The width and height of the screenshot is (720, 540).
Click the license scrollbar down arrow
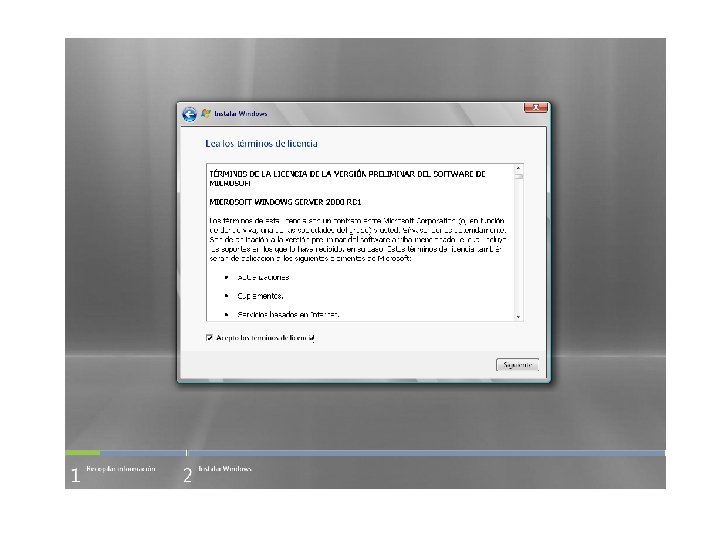pos(518,316)
